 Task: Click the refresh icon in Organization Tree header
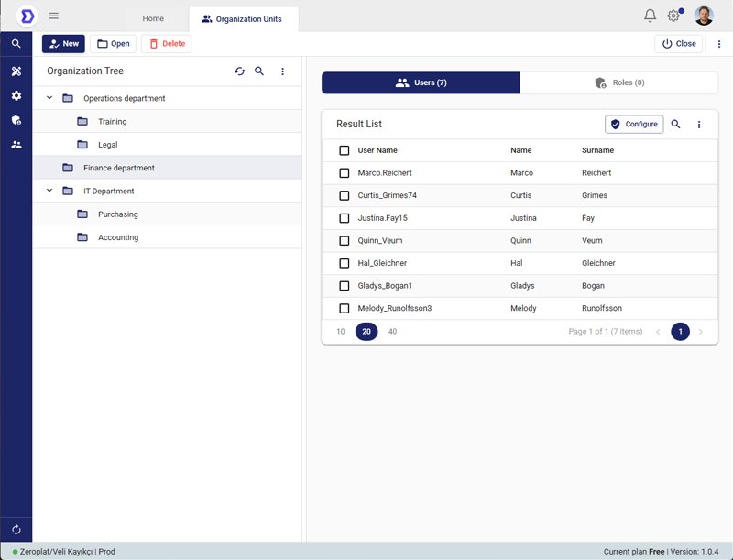coord(240,71)
